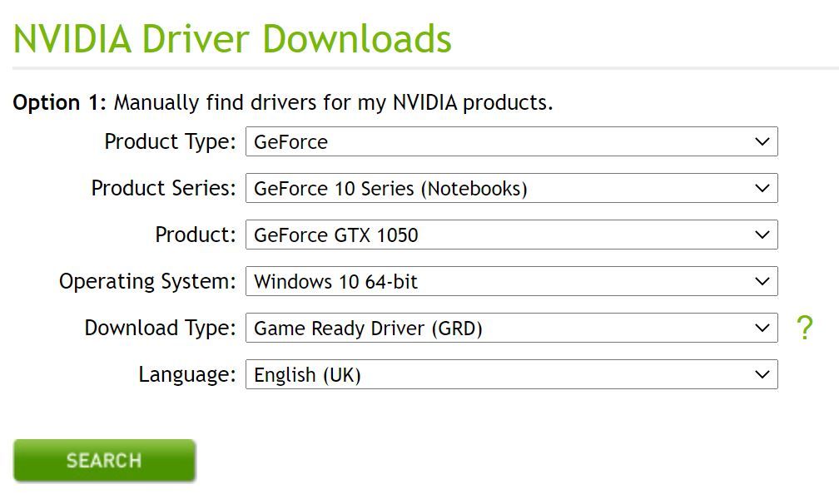Click the NVIDIA Driver Downloads heading
This screenshot has height=504, width=839.
pos(233,38)
